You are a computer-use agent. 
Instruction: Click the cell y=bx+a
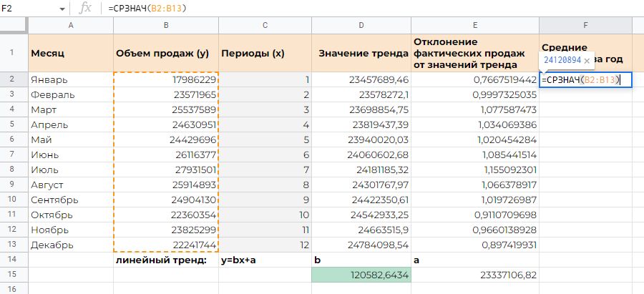pyautogui.click(x=265, y=260)
